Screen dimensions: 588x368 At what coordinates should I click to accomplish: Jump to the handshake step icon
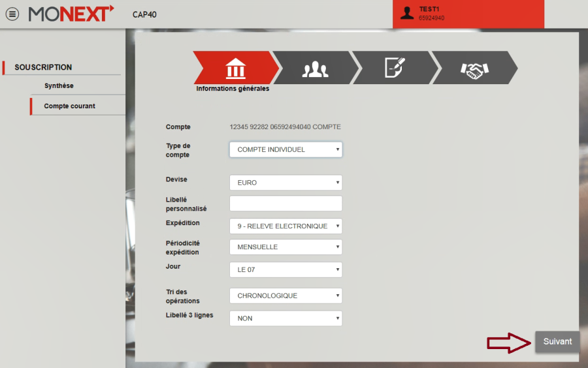tap(474, 68)
